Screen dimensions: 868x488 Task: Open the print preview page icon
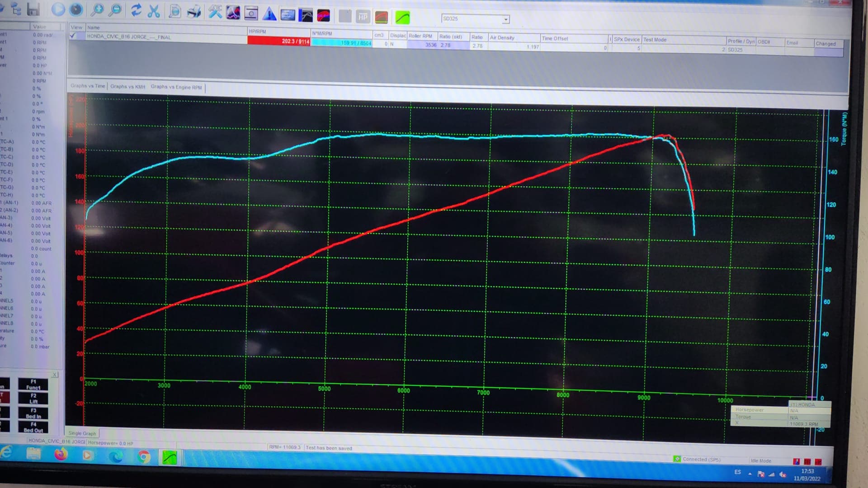click(175, 12)
